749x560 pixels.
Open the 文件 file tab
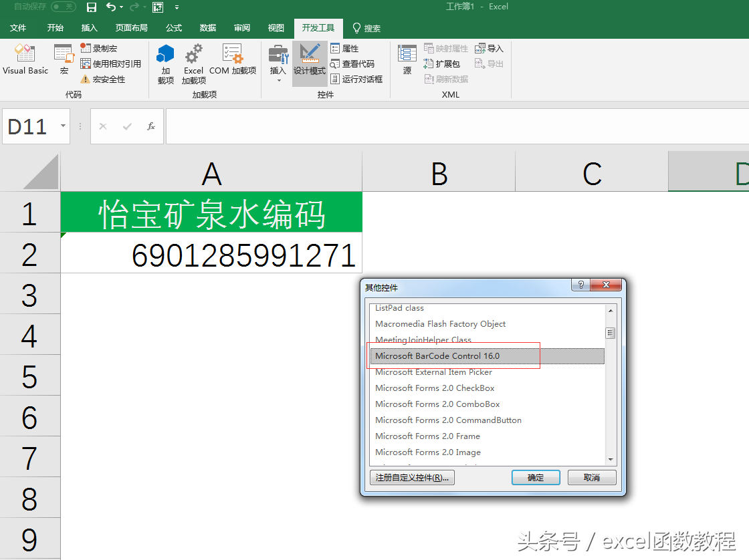click(17, 27)
